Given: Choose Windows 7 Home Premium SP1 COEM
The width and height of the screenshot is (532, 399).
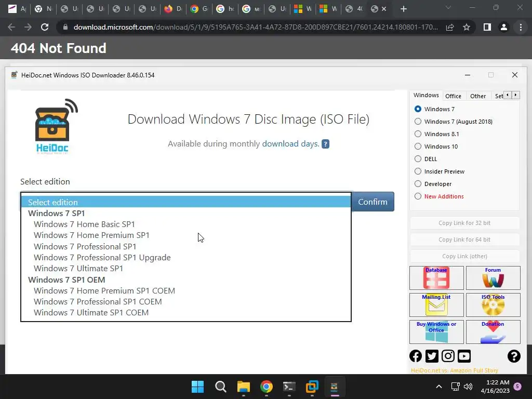Looking at the screenshot, I should pos(186,291).
